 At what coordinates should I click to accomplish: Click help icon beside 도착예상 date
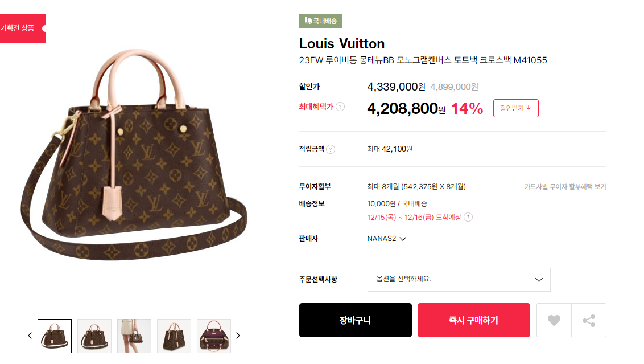tap(468, 217)
